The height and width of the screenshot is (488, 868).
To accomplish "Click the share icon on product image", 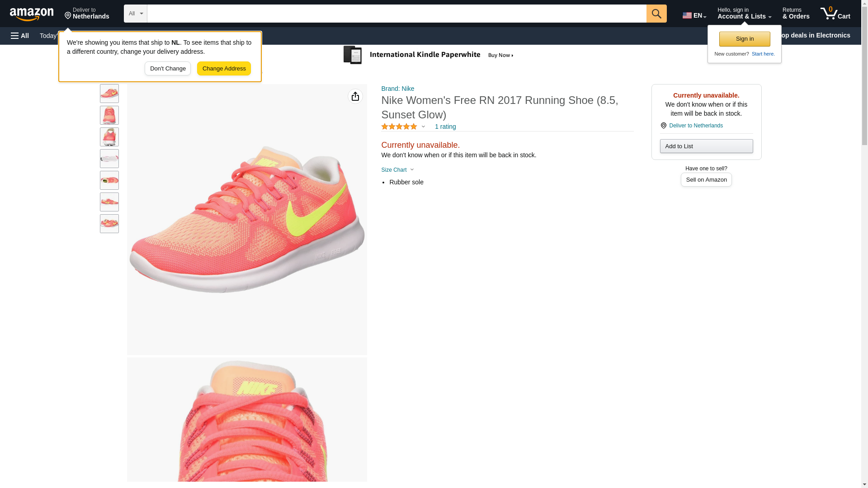I will pyautogui.click(x=355, y=96).
